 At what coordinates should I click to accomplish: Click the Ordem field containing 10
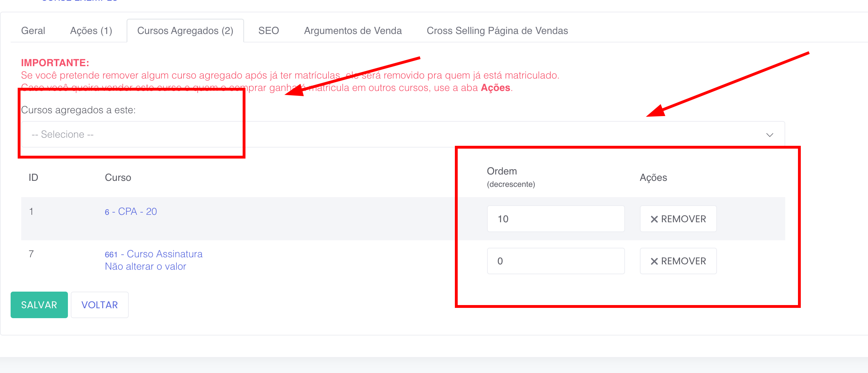(555, 219)
